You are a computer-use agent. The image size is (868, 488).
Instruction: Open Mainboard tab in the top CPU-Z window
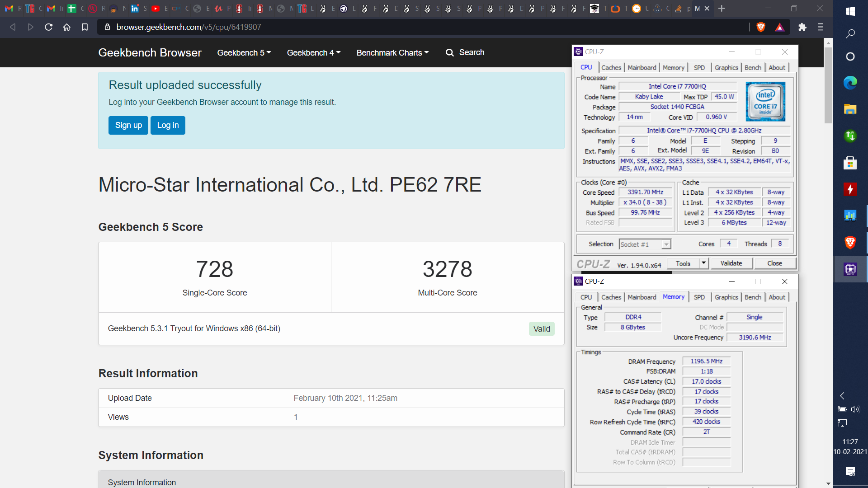[x=642, y=68]
